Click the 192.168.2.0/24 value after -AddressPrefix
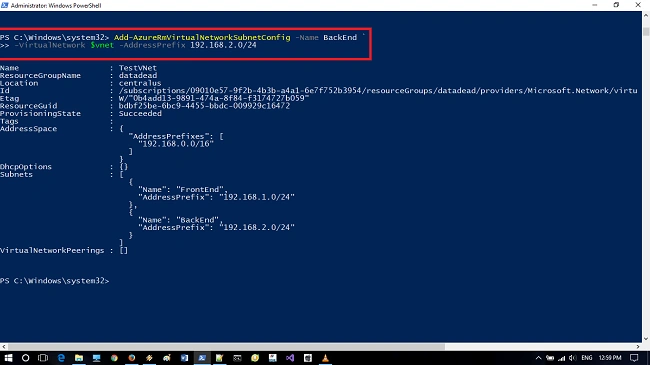Screen dimensions: 650x365 point(223,45)
